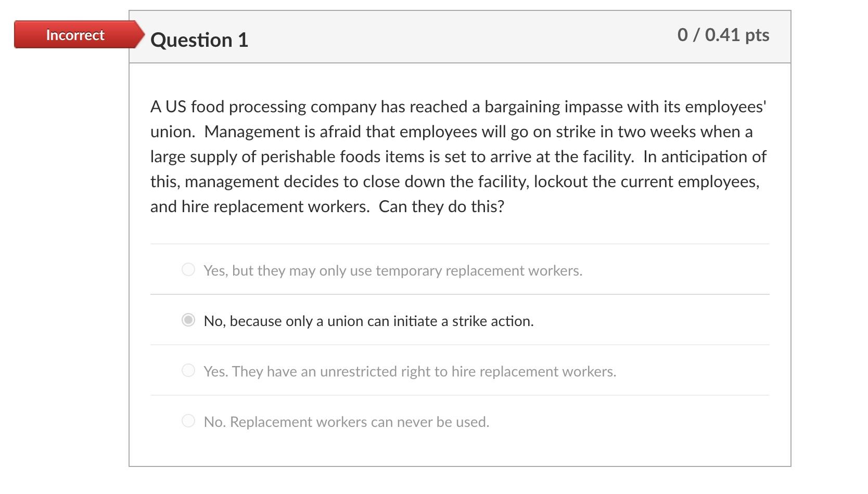
Task: Pick 'Yes. They have an unrestricted right to hire replacement workers'
Action: tap(410, 371)
